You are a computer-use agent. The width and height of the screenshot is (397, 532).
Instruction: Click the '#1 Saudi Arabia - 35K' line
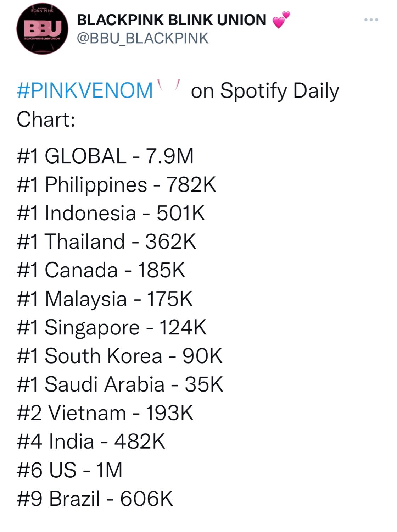tap(120, 384)
